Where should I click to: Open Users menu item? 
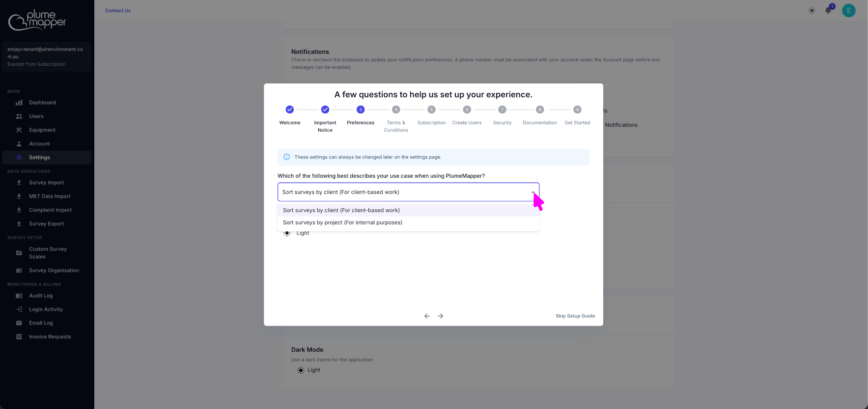[x=47, y=116]
